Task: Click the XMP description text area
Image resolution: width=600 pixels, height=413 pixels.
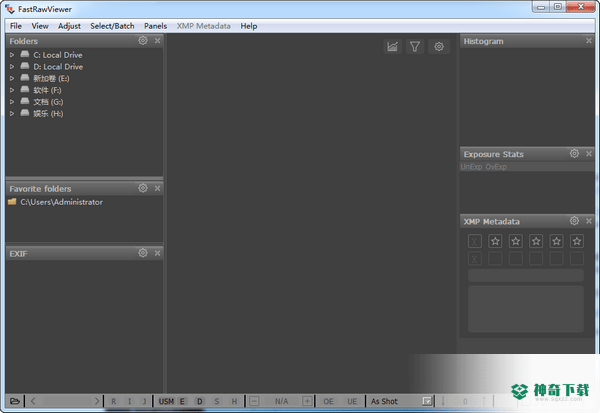Action: [526, 309]
